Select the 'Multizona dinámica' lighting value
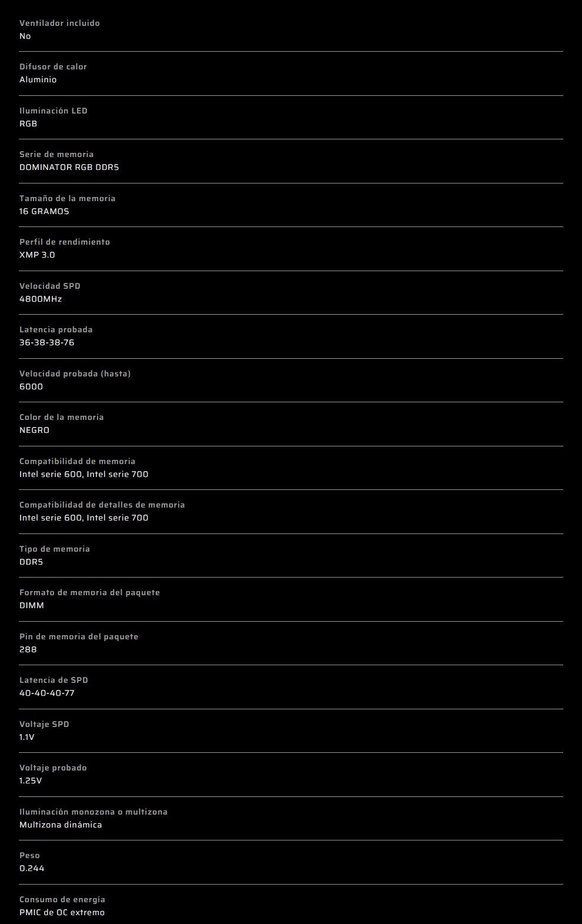The height and width of the screenshot is (924, 582). coord(61,825)
